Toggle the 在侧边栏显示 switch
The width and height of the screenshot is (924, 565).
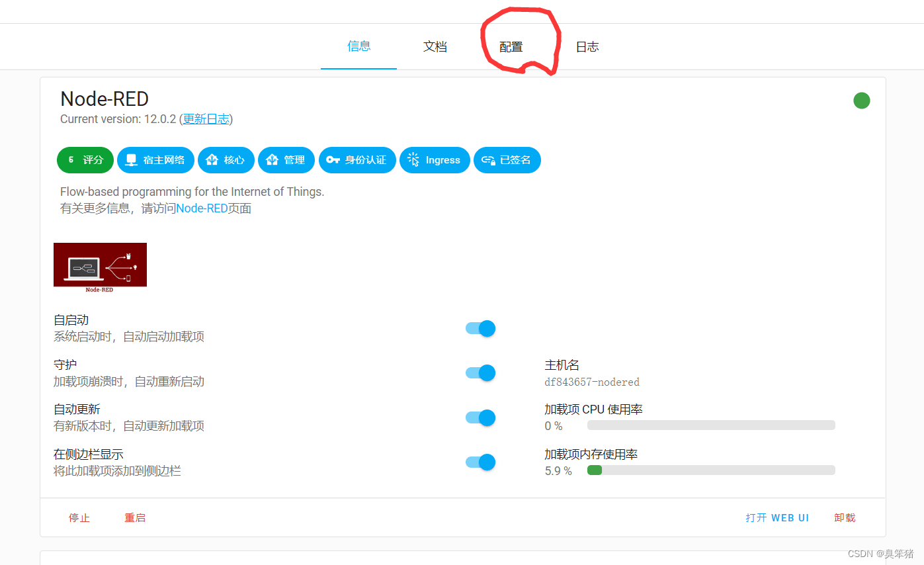pos(480,462)
